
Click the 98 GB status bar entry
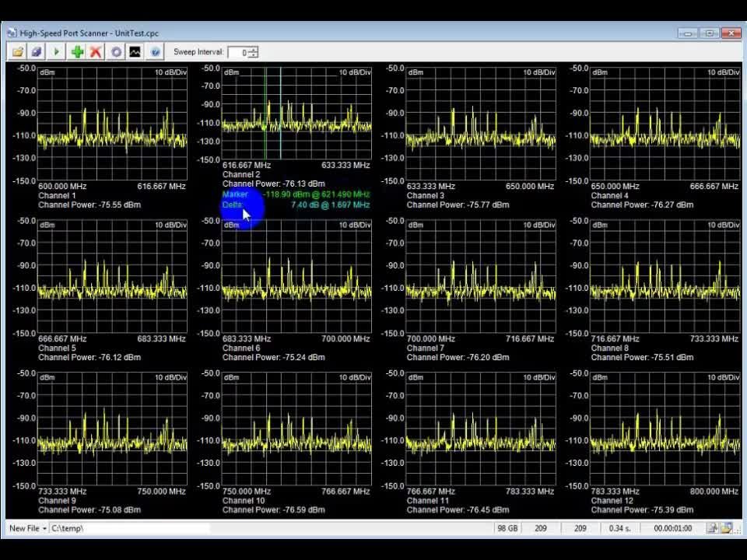coord(507,528)
